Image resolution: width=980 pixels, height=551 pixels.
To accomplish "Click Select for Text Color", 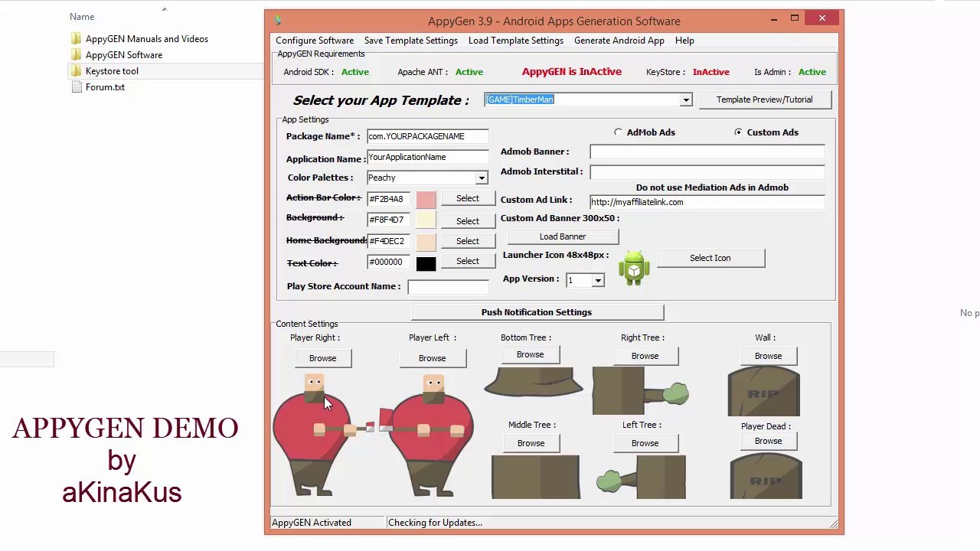I will coord(468,261).
